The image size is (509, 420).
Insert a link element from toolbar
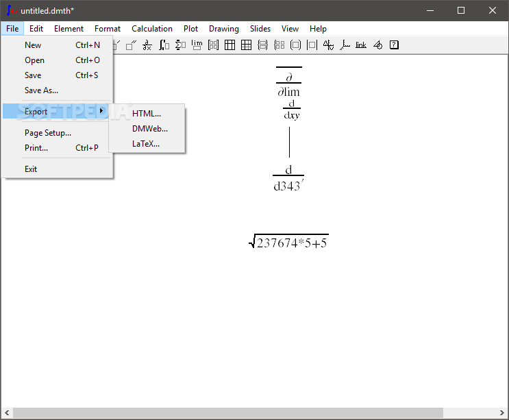click(361, 45)
